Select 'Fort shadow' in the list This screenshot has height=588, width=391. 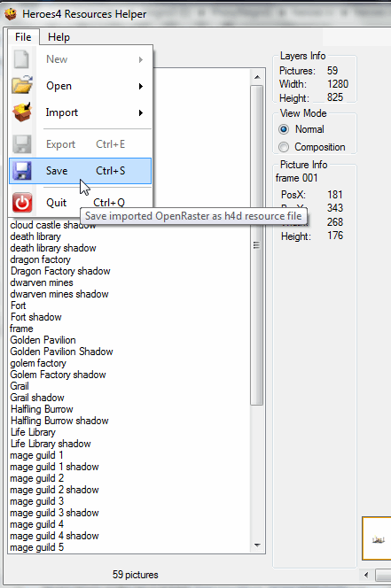[35, 317]
